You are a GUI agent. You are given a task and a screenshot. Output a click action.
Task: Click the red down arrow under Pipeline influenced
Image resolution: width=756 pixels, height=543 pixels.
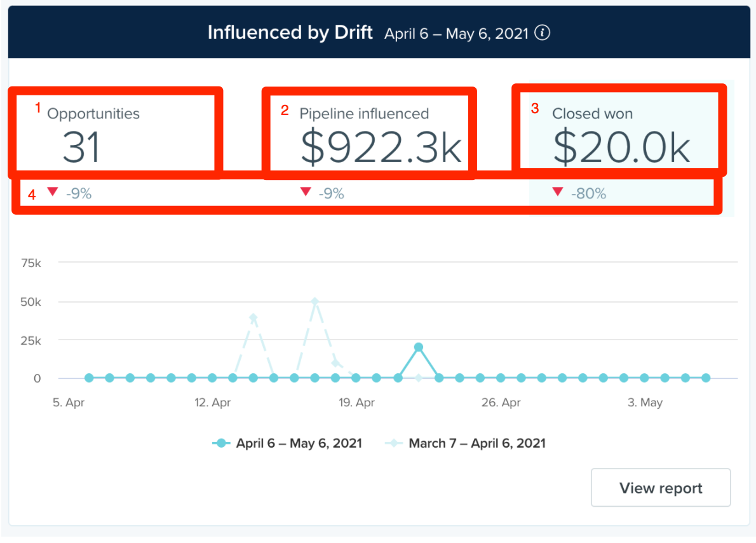point(306,191)
